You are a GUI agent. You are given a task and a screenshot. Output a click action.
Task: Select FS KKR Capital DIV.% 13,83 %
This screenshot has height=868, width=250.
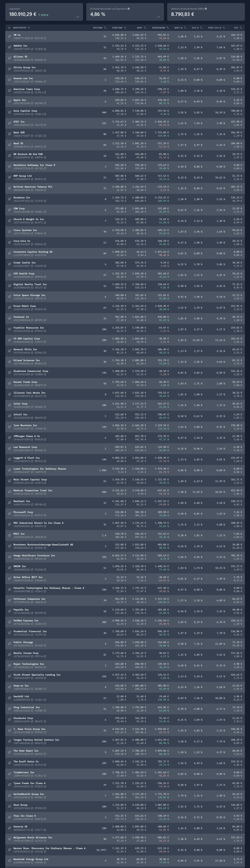[197, 340]
